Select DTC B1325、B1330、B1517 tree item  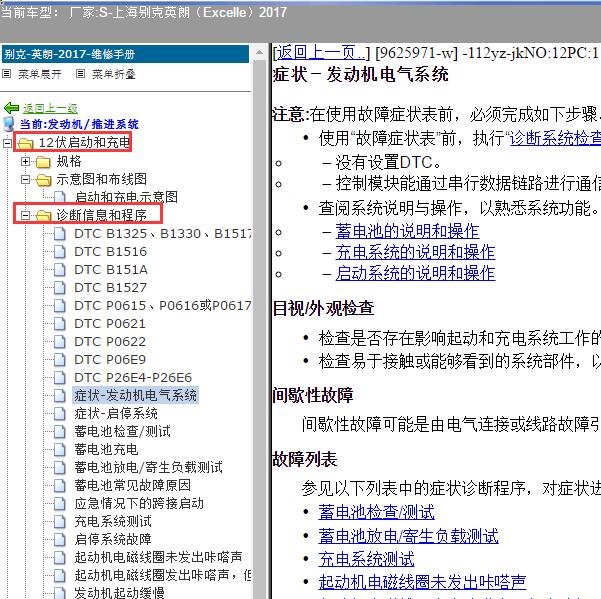point(163,233)
